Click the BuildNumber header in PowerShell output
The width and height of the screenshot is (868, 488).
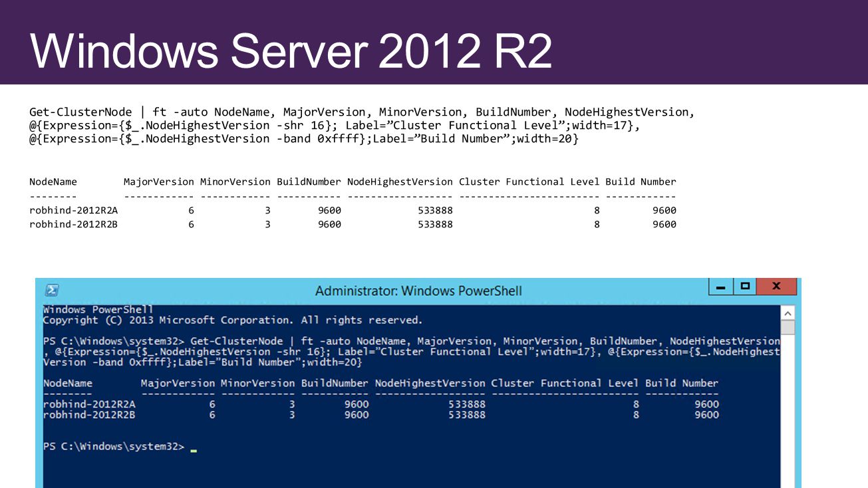tap(335, 384)
